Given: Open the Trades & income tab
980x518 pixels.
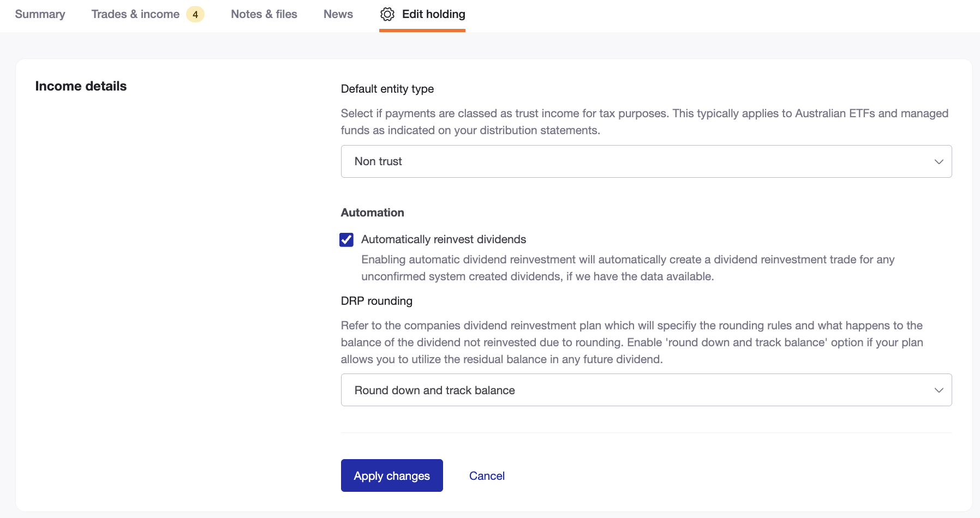Looking at the screenshot, I should point(135,14).
